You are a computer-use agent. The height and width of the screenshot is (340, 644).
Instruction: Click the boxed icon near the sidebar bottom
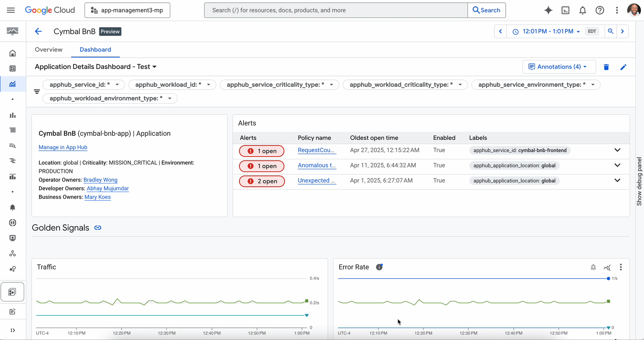(x=12, y=292)
